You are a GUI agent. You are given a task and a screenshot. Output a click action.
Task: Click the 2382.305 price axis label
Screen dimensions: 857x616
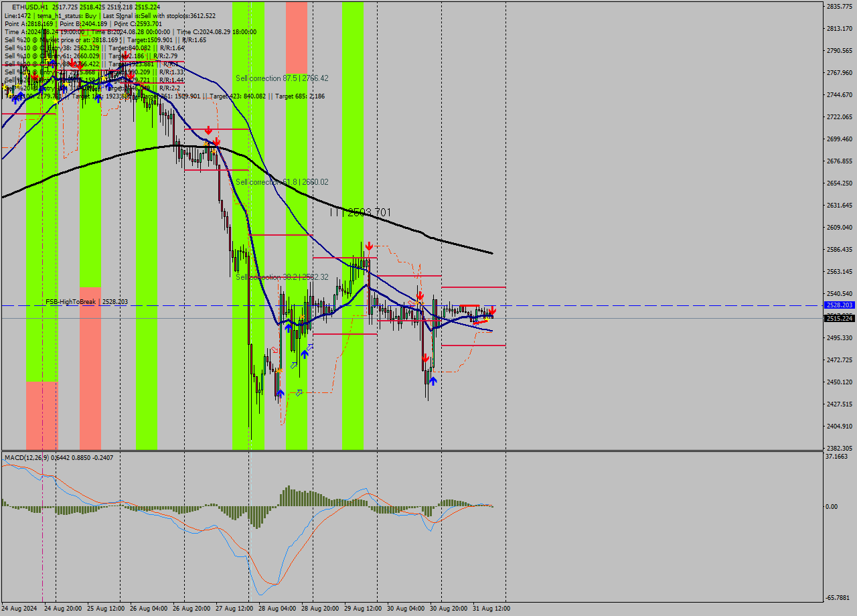point(839,449)
